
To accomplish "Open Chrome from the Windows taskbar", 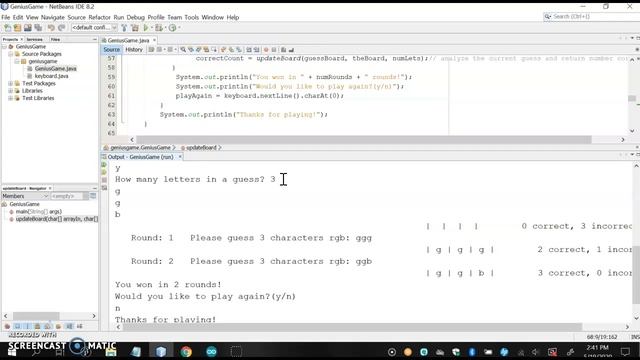I will point(186,351).
